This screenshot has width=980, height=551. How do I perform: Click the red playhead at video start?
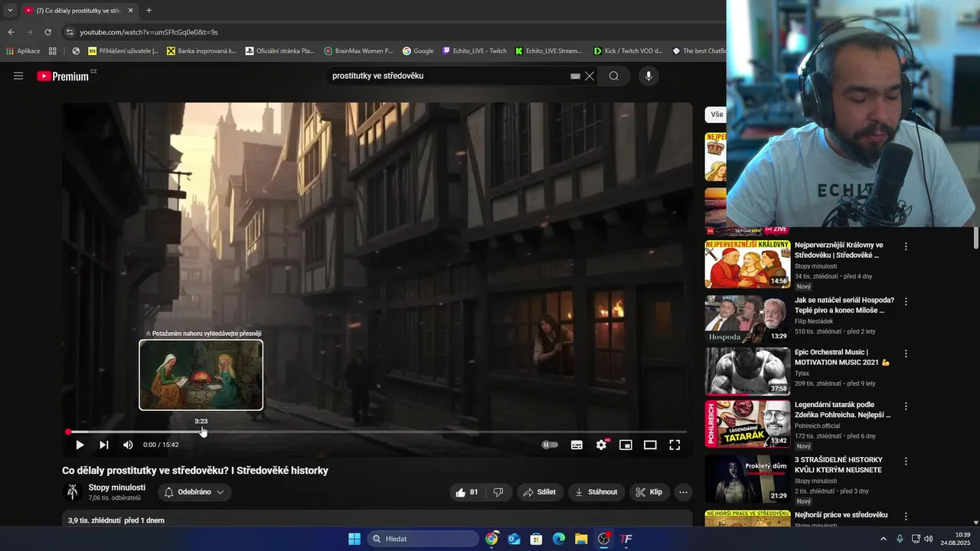(x=68, y=432)
